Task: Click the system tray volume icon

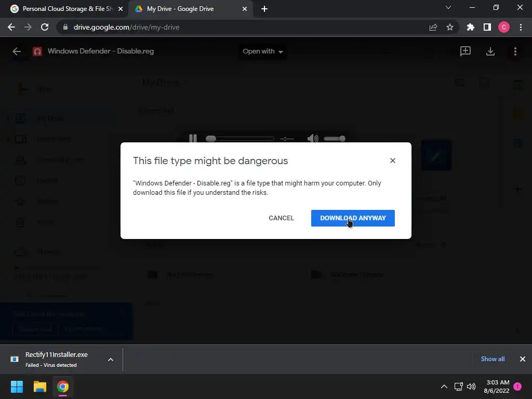Action: (471, 387)
